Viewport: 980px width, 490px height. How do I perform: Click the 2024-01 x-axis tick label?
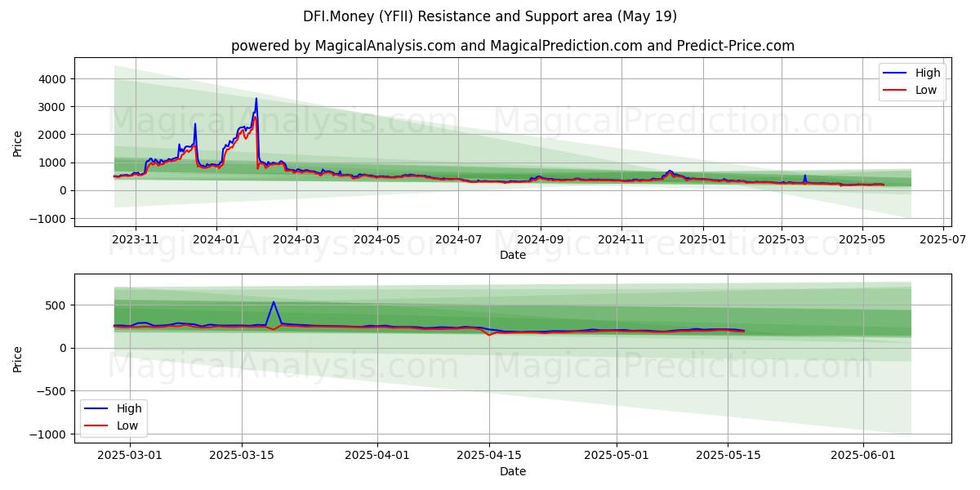[x=216, y=240]
